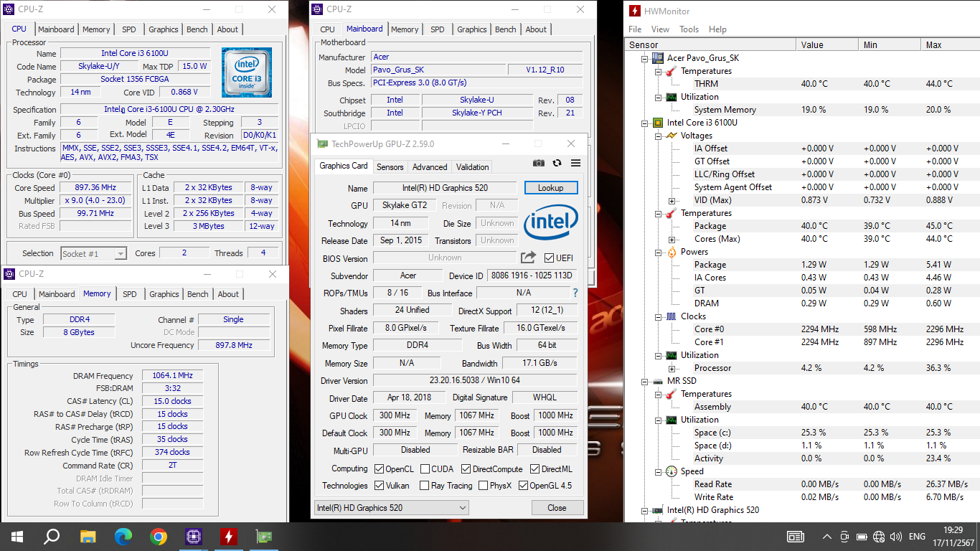The width and height of the screenshot is (980, 551).
Task: Open the Windows Start menu
Action: pos(17,536)
